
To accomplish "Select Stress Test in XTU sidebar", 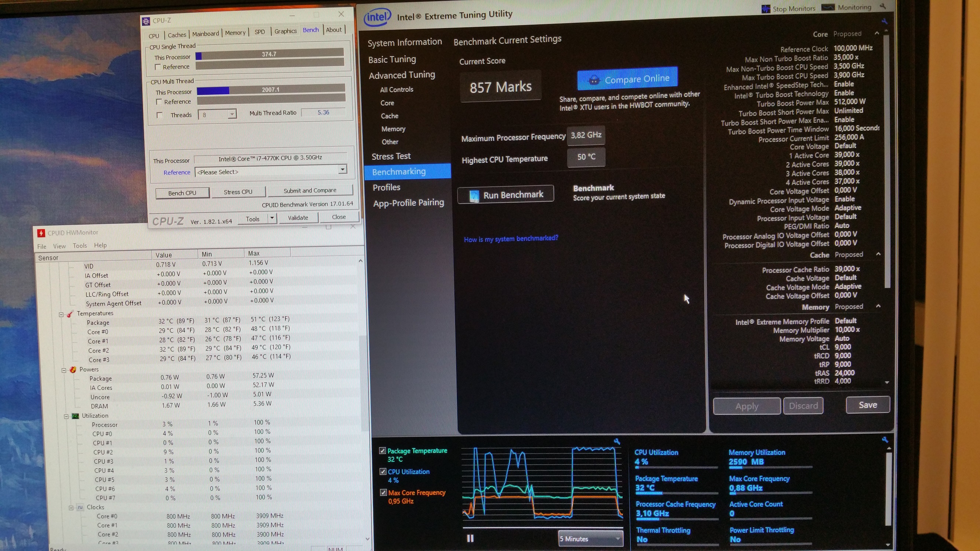I will pos(391,156).
